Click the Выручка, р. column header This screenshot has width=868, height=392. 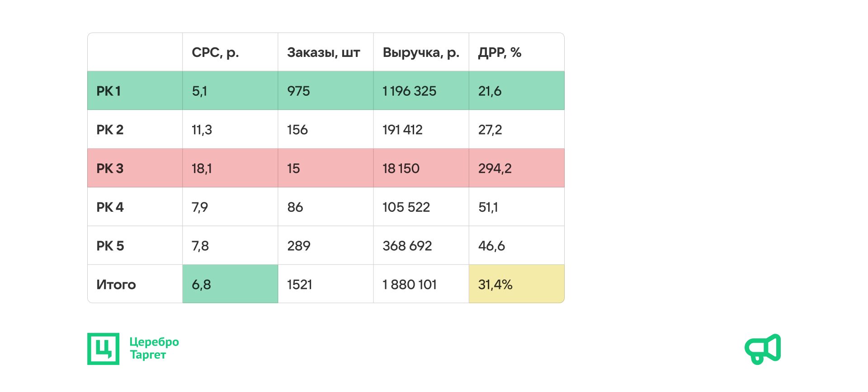[x=421, y=52]
